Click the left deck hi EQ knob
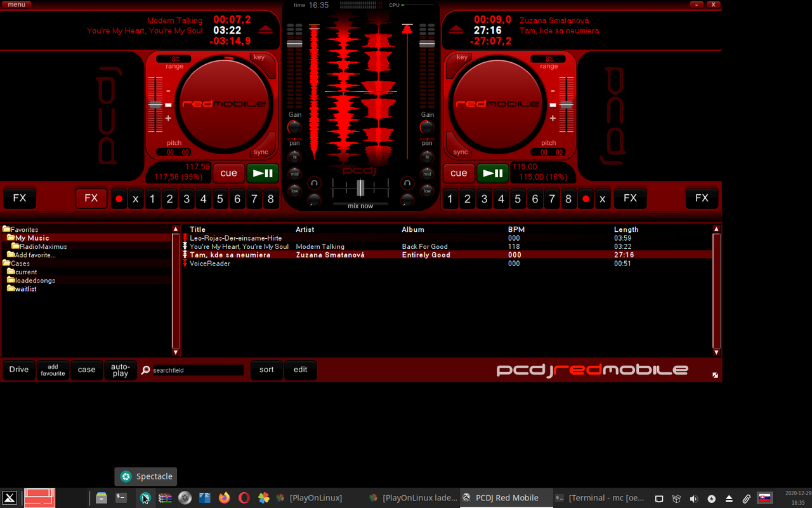Screen dimensions: 812x508 (294, 156)
